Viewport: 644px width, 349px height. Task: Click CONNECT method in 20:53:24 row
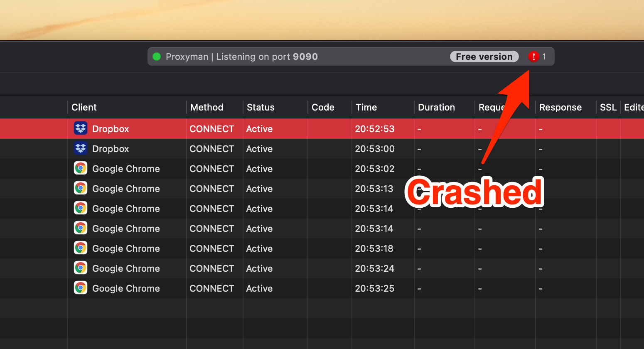[212, 268]
